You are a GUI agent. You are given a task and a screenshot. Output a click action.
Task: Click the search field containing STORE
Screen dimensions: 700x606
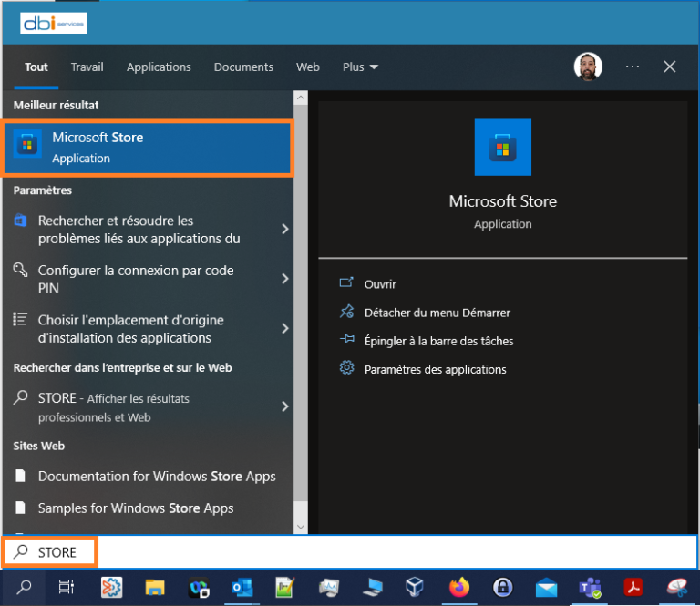[365, 552]
